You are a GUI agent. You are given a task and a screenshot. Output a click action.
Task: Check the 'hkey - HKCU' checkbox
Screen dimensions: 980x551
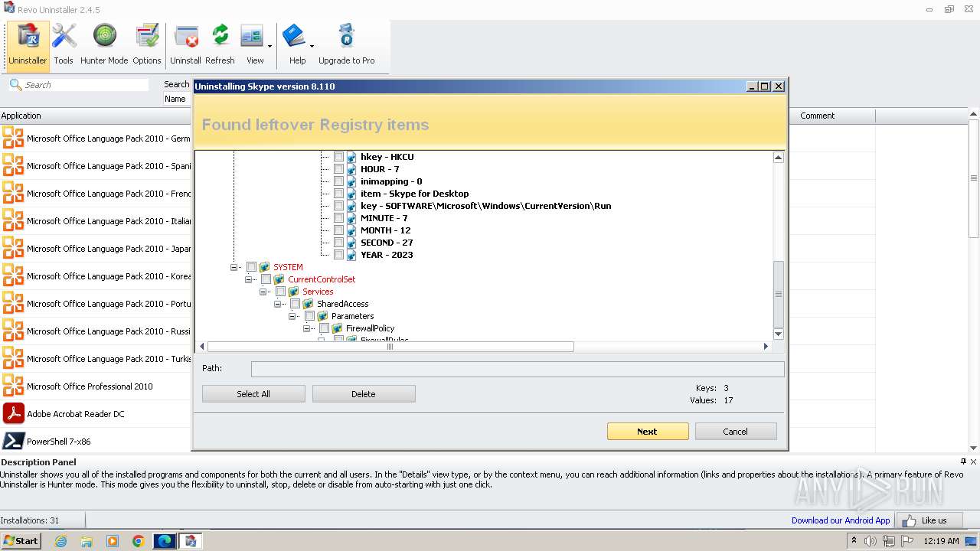tap(338, 157)
